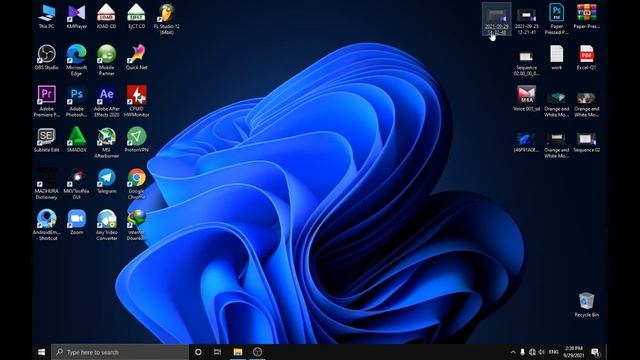640x360 pixels.
Task: Select the CPUID HWMonitor shortcut
Action: coord(136,101)
